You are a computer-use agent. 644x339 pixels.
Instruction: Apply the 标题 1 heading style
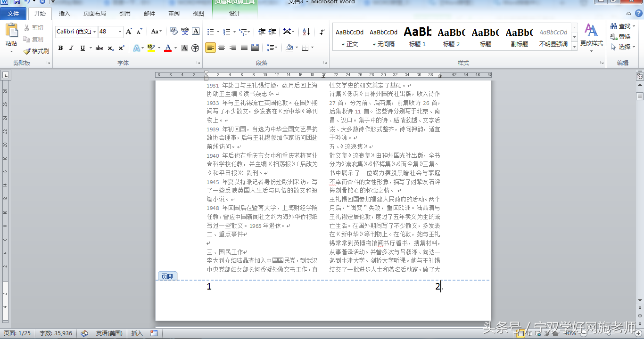click(418, 38)
